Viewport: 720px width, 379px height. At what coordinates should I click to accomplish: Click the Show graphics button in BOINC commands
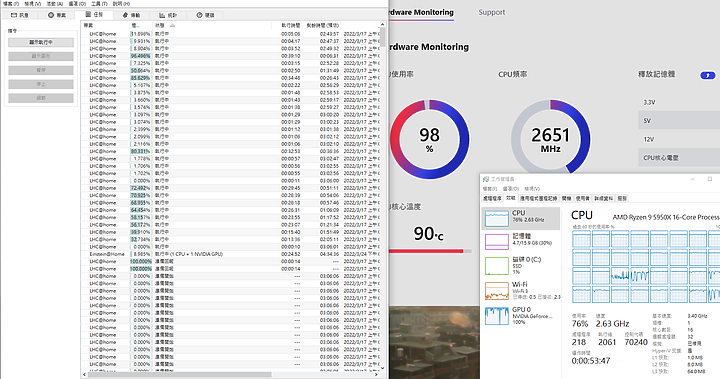pos(41,56)
